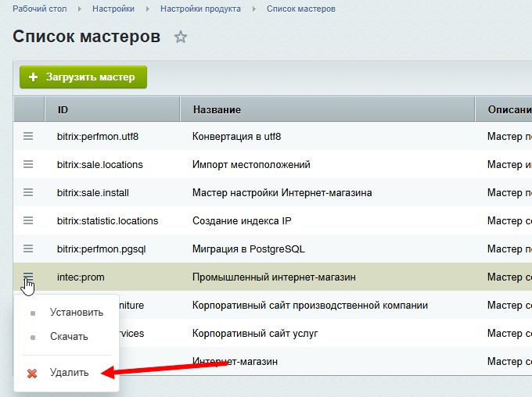The width and height of the screenshot is (532, 397).
Task: Click Промышленный интернет-магазин cell
Action: pyautogui.click(x=274, y=277)
